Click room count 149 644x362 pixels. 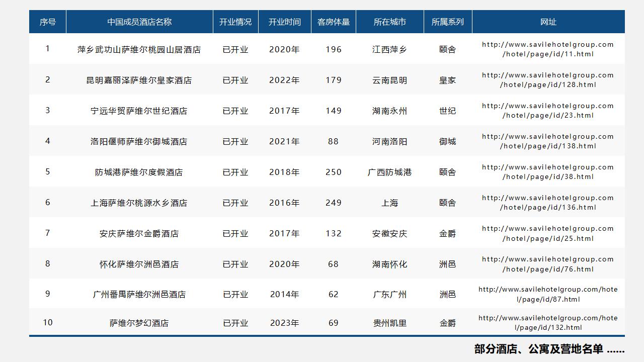[334, 111]
